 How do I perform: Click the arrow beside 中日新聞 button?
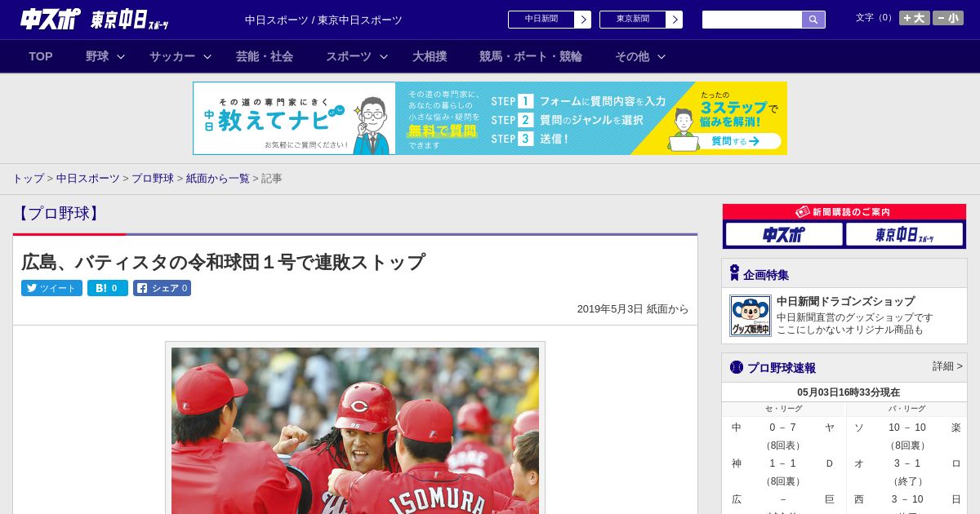[x=583, y=20]
